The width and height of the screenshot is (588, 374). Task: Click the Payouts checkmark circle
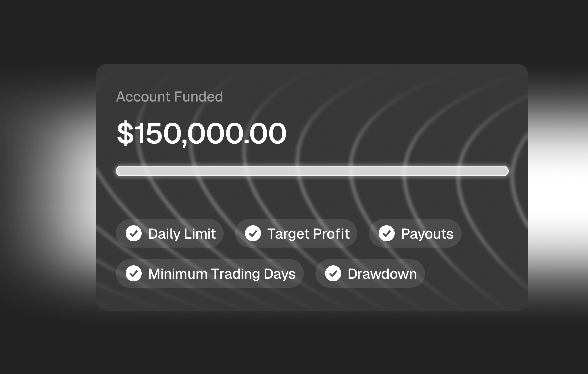[387, 233]
